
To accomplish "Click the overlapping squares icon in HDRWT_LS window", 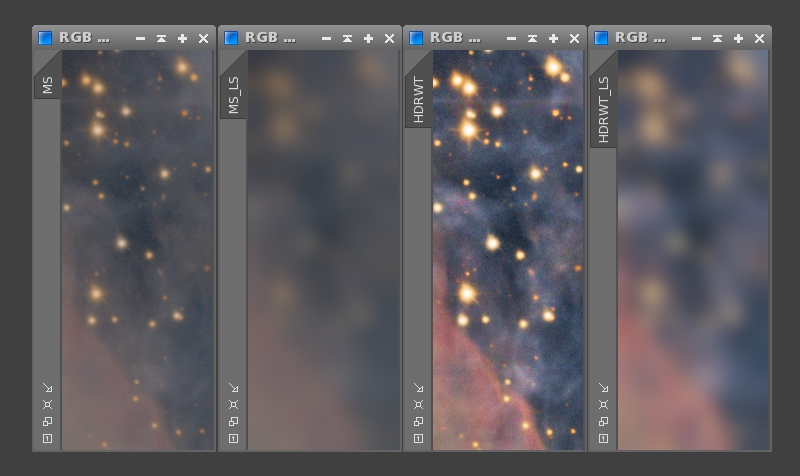I will 603,422.
